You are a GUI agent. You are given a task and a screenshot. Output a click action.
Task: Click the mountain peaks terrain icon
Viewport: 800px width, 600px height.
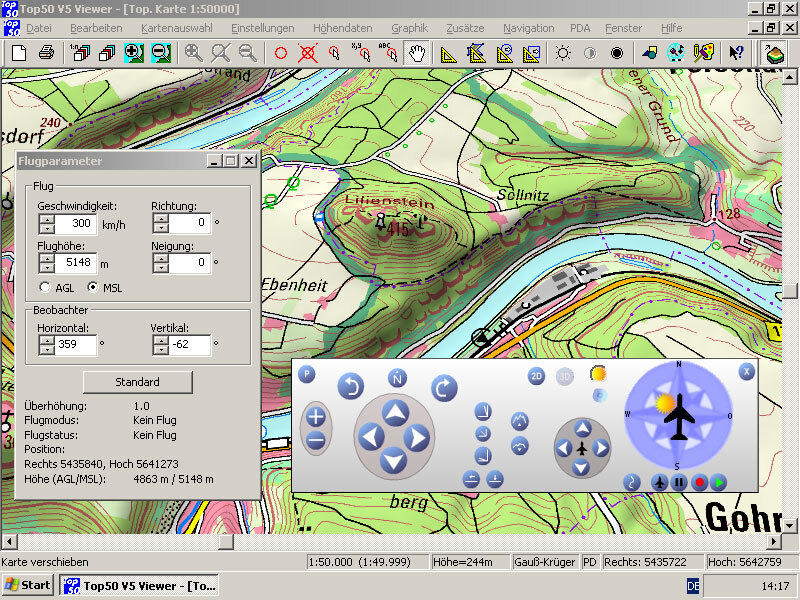[x=519, y=421]
